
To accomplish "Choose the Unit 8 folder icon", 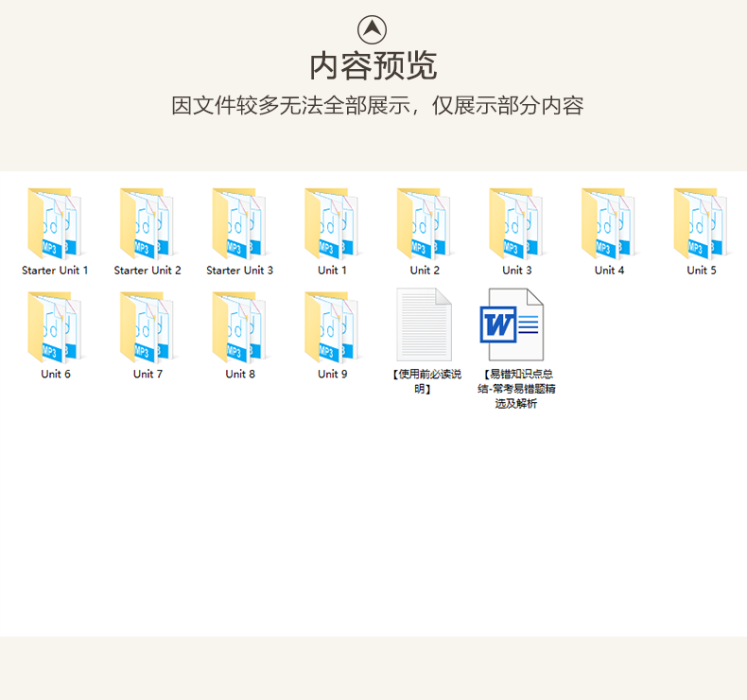I will [x=239, y=327].
